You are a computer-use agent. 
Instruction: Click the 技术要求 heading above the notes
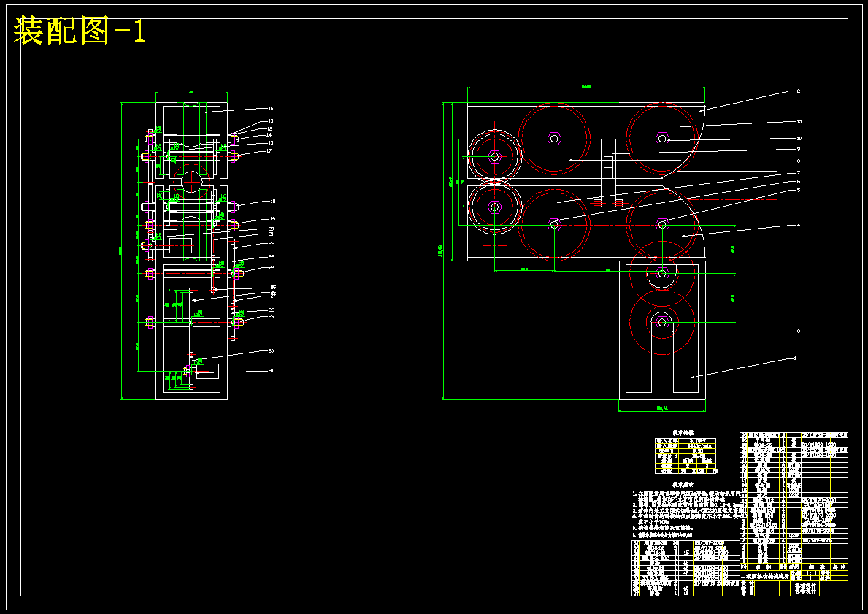tap(683, 485)
